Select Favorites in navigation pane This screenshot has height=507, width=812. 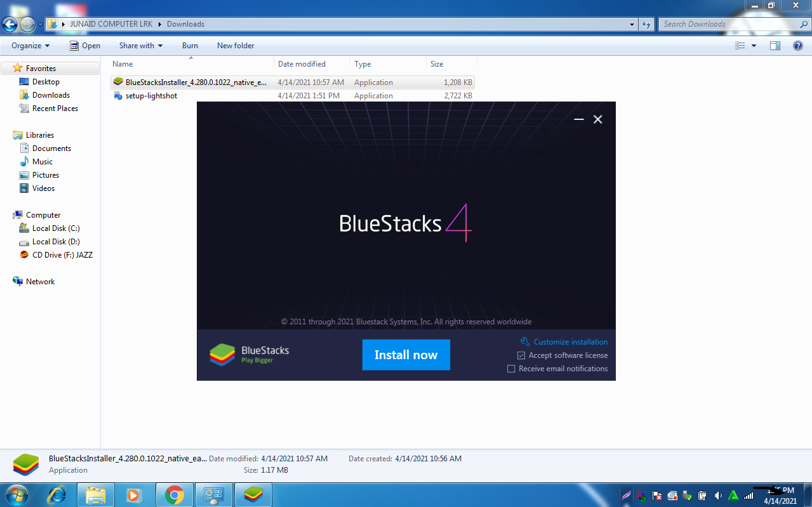(x=41, y=69)
